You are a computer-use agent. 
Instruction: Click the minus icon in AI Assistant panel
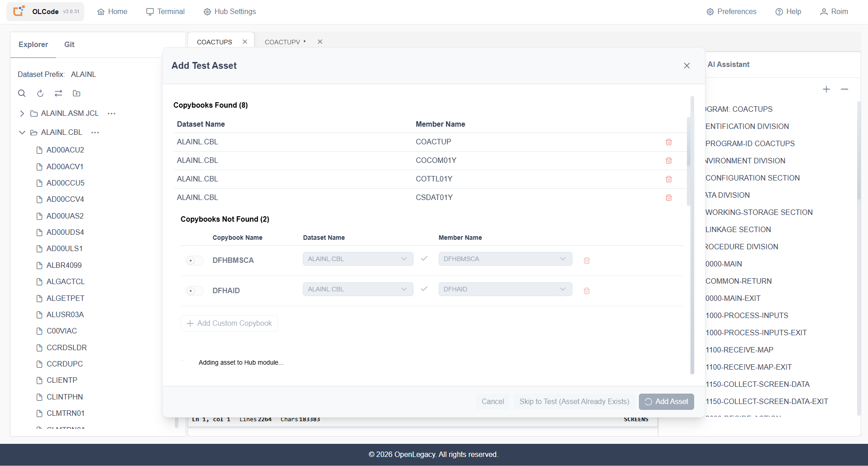(844, 89)
